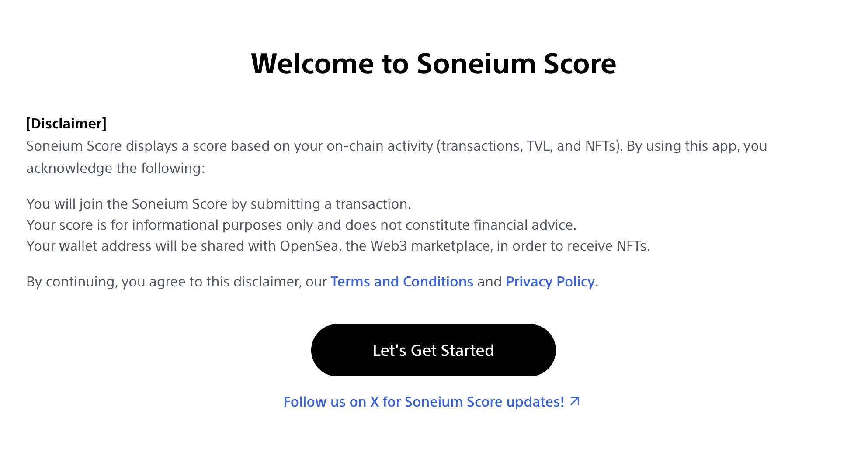Click the word Score in the title
The image size is (868, 469).
pyautogui.click(x=580, y=64)
